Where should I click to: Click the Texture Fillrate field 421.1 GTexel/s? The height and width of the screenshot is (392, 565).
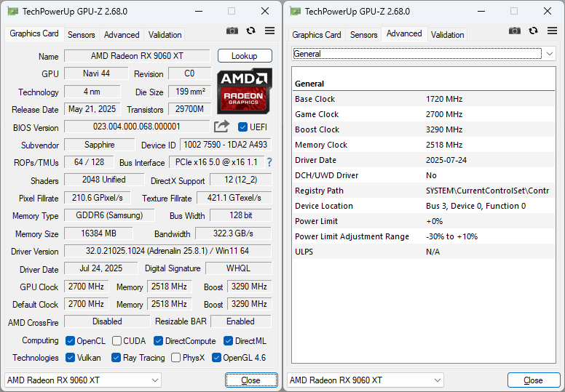(x=234, y=198)
